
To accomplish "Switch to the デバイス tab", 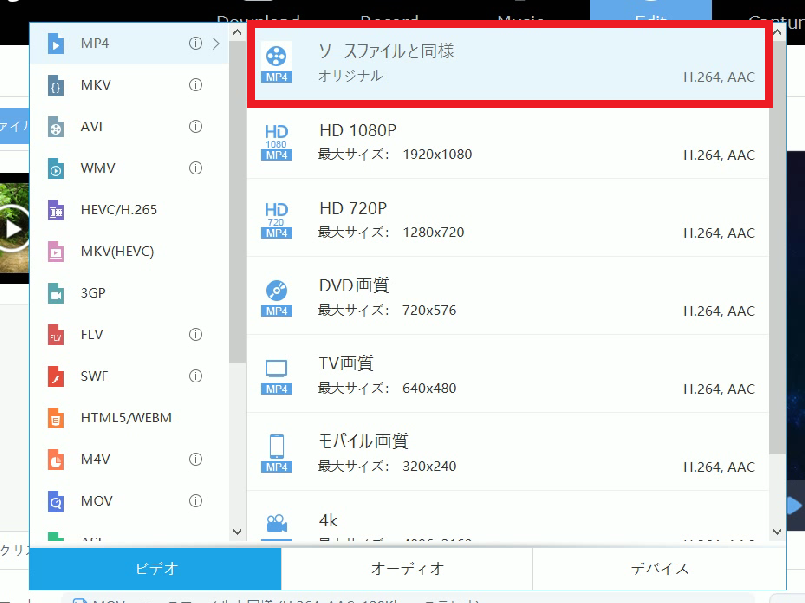I will [x=659, y=569].
